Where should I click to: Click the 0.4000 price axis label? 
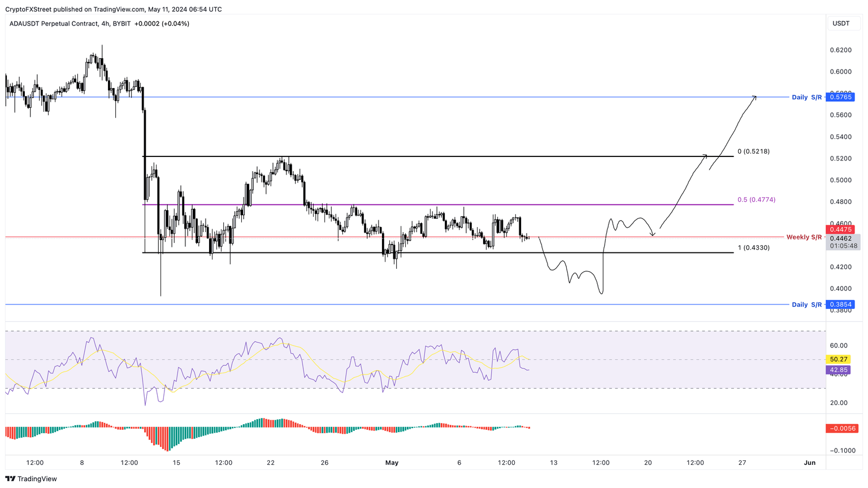pyautogui.click(x=840, y=289)
